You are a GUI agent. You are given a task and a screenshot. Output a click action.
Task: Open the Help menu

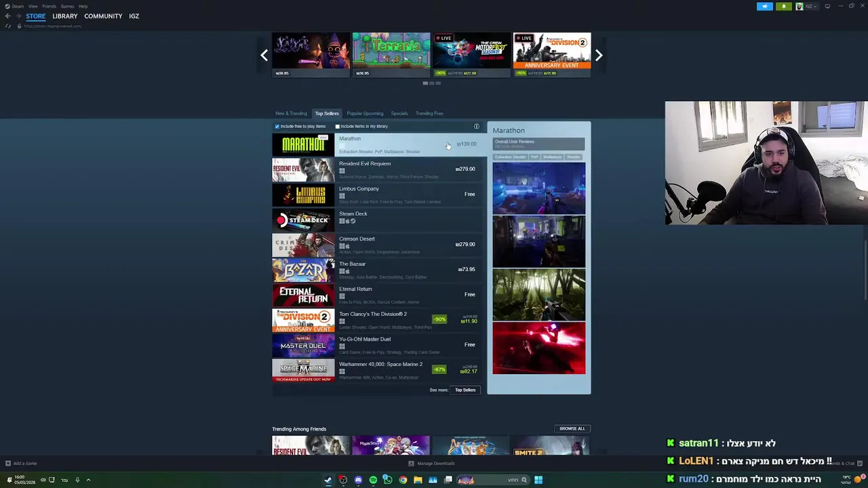point(83,6)
